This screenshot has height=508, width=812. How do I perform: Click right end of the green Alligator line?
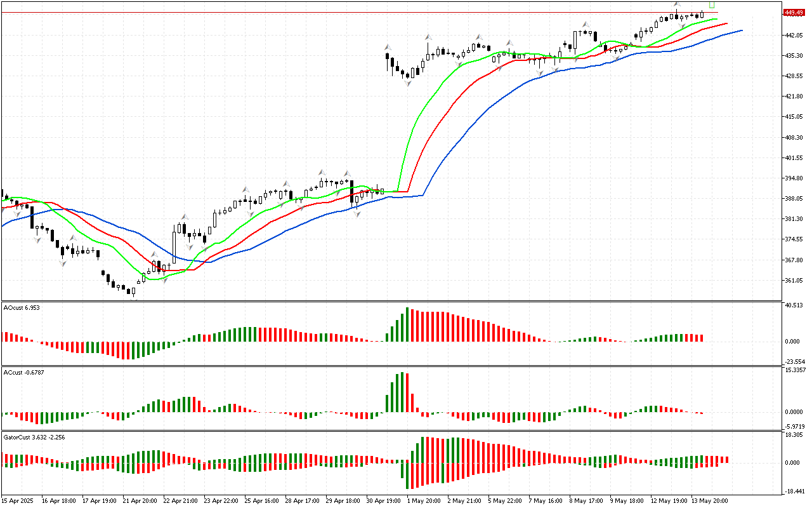pos(716,20)
